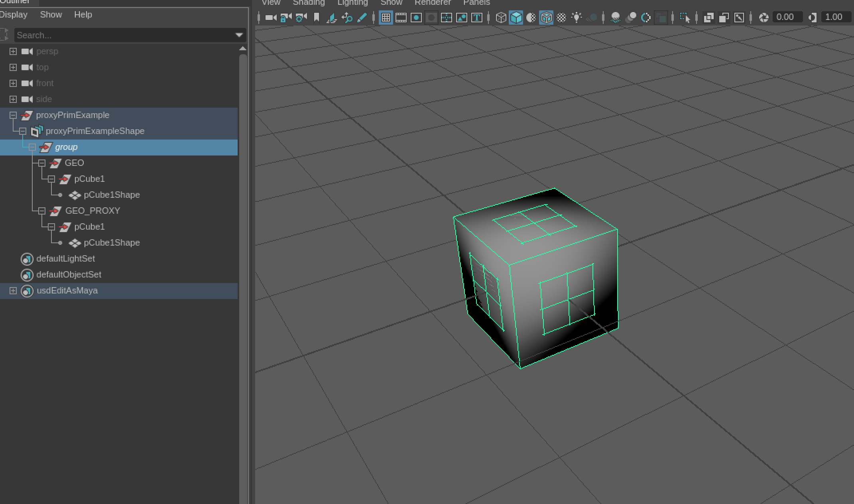Viewport: 854px width, 504px height.
Task: Click the XRay Joints icon
Action: point(739,18)
